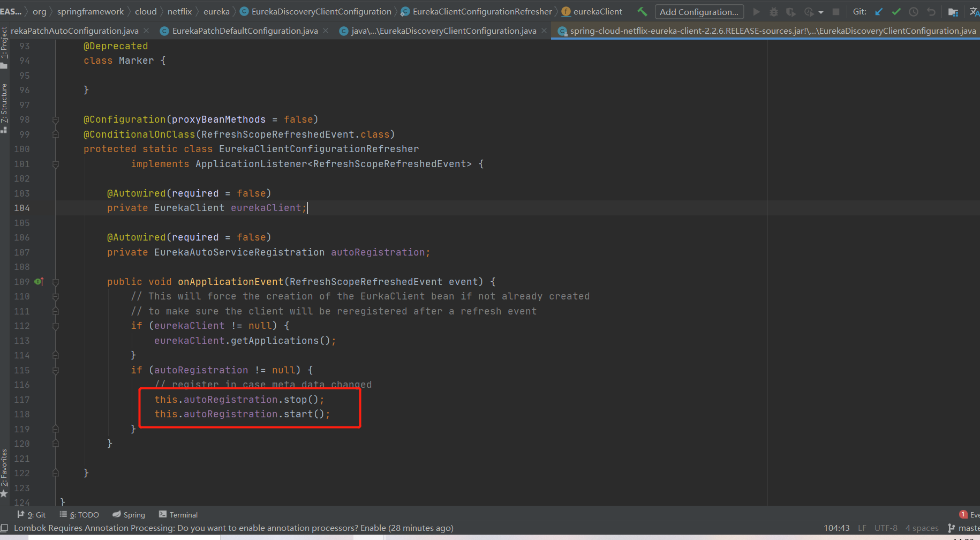Close the java\...\EurekaDiscoveryClientConfiguration.java tab
The height and width of the screenshot is (540, 980).
pos(544,31)
